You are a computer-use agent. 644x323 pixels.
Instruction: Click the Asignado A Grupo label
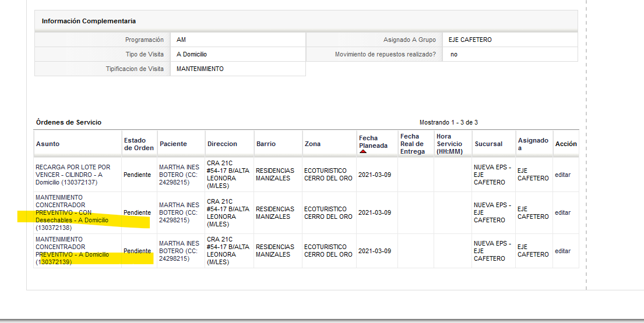tap(410, 40)
